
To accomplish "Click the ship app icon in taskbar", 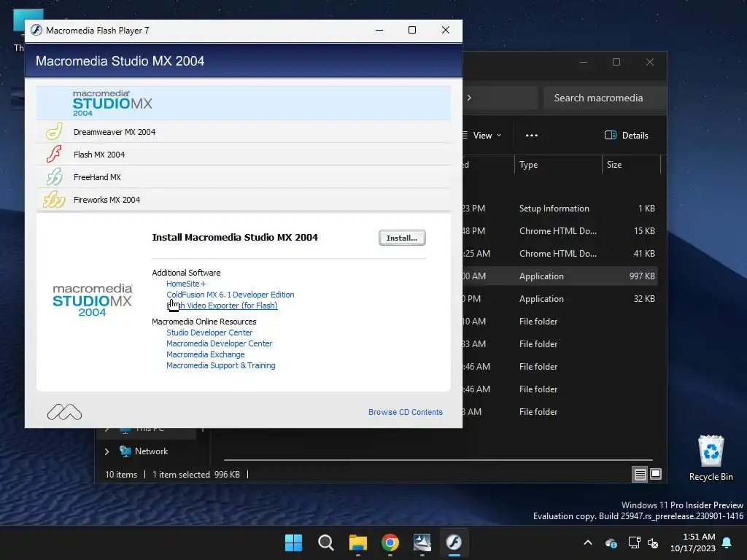I will tap(422, 542).
